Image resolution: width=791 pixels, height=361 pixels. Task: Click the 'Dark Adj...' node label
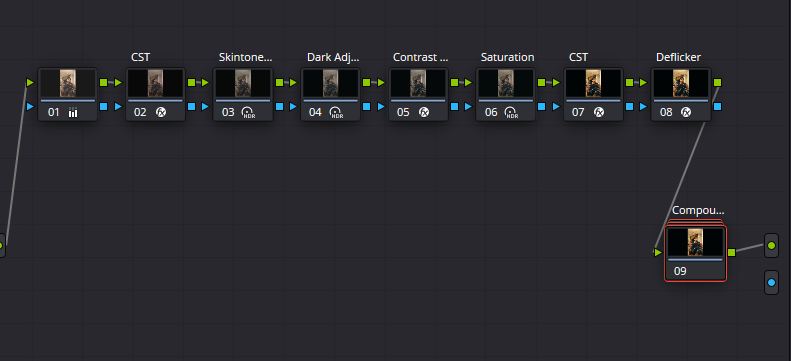(333, 57)
